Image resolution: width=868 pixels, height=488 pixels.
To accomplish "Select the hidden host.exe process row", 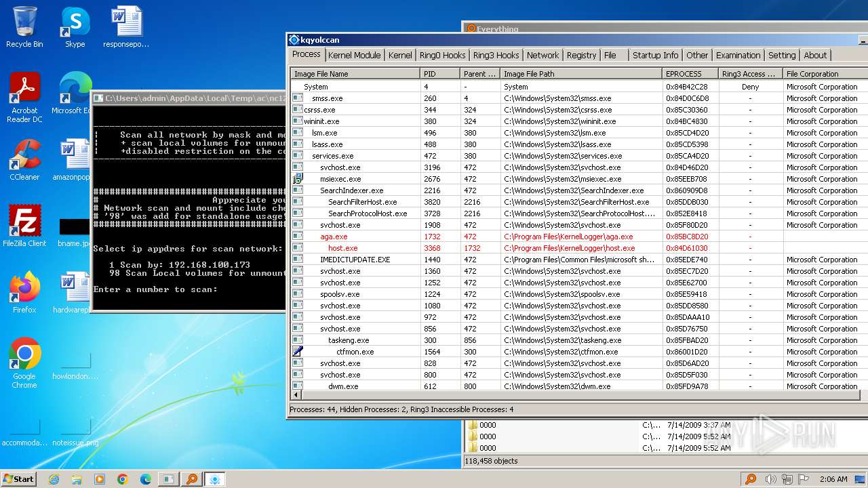I will click(578, 248).
